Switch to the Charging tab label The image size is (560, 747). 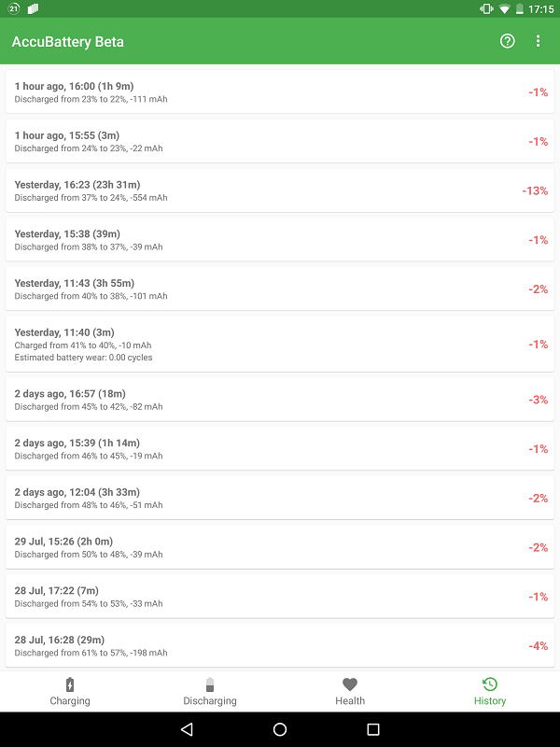(x=70, y=701)
